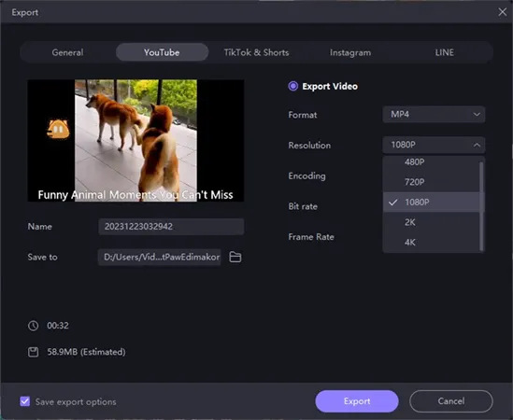Viewport: 513px width, 420px height.
Task: Select the Export Video radio button
Action: coord(292,86)
